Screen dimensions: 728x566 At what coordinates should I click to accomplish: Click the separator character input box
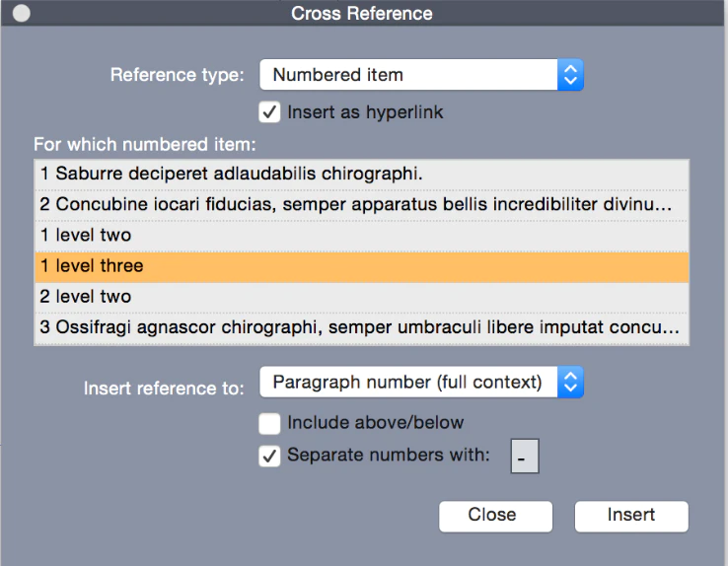pyautogui.click(x=525, y=456)
